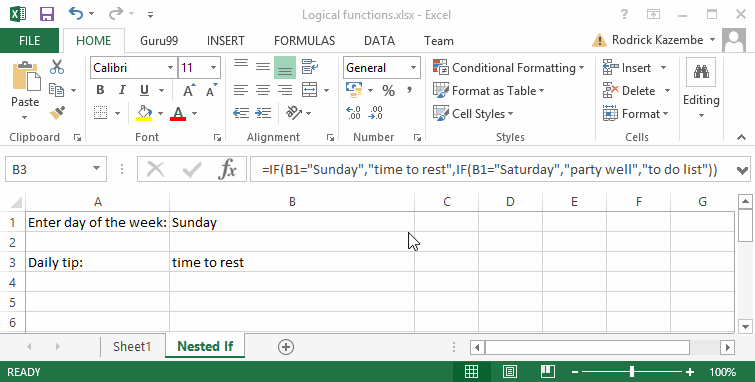
Task: Switch to the Guru99 tab
Action: pos(159,41)
